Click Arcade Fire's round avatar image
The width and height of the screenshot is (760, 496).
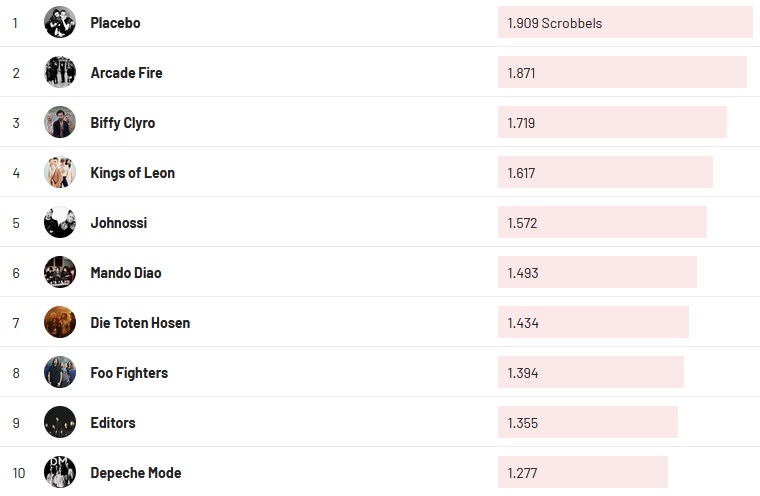coord(60,72)
